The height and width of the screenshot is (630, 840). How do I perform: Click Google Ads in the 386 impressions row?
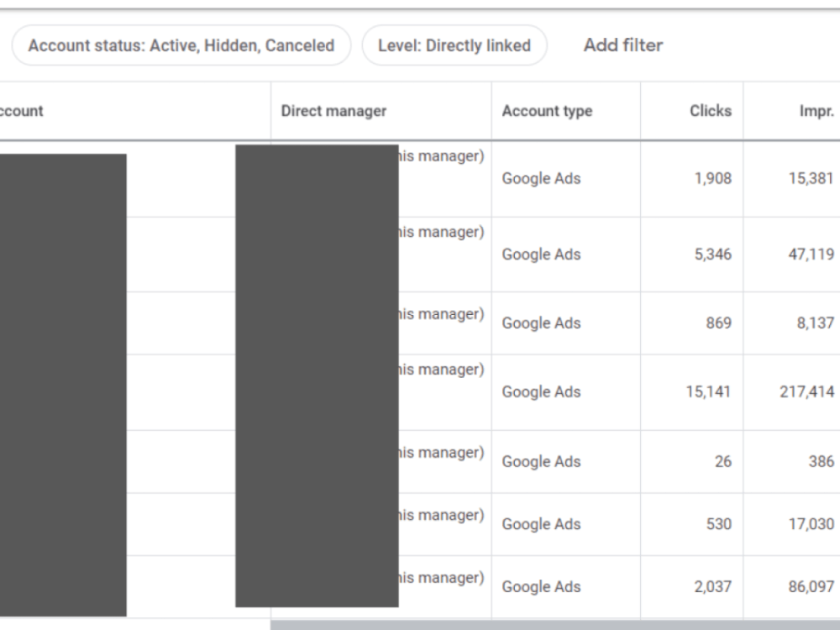[541, 461]
